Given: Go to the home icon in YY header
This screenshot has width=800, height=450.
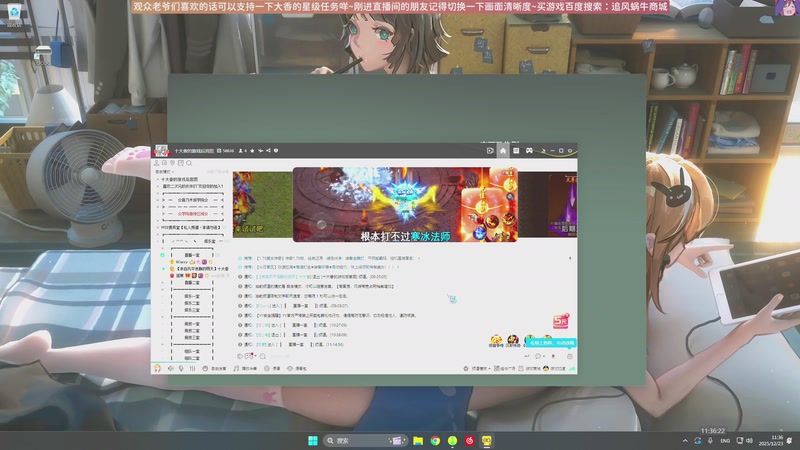Looking at the screenshot, I should coord(503,151).
